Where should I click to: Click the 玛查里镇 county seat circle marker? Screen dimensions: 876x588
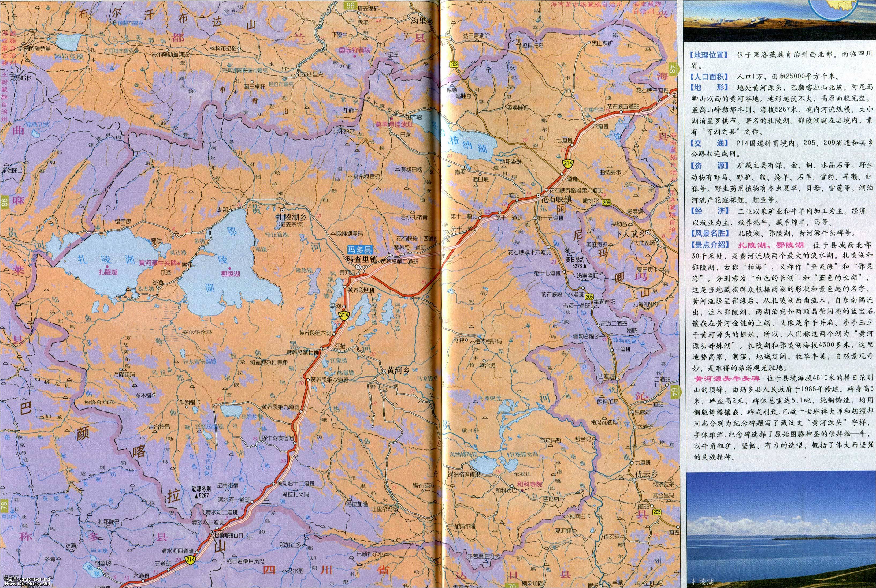(359, 267)
